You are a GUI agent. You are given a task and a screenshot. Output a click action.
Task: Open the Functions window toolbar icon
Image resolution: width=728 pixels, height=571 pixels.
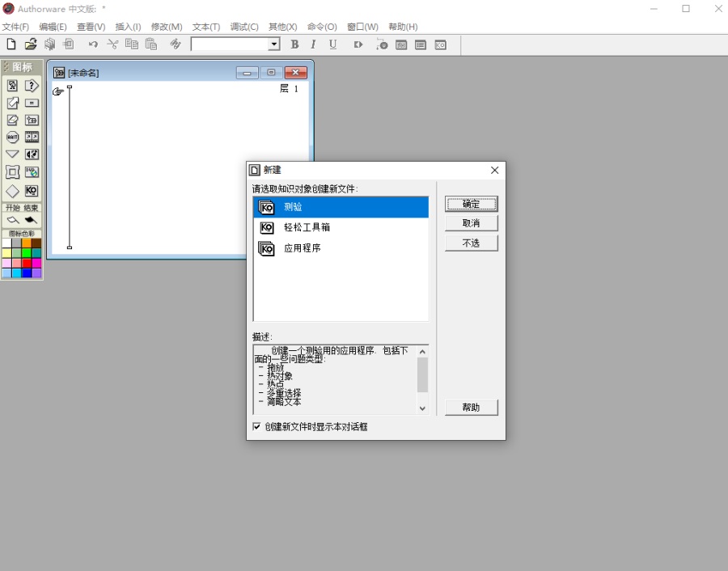(401, 44)
